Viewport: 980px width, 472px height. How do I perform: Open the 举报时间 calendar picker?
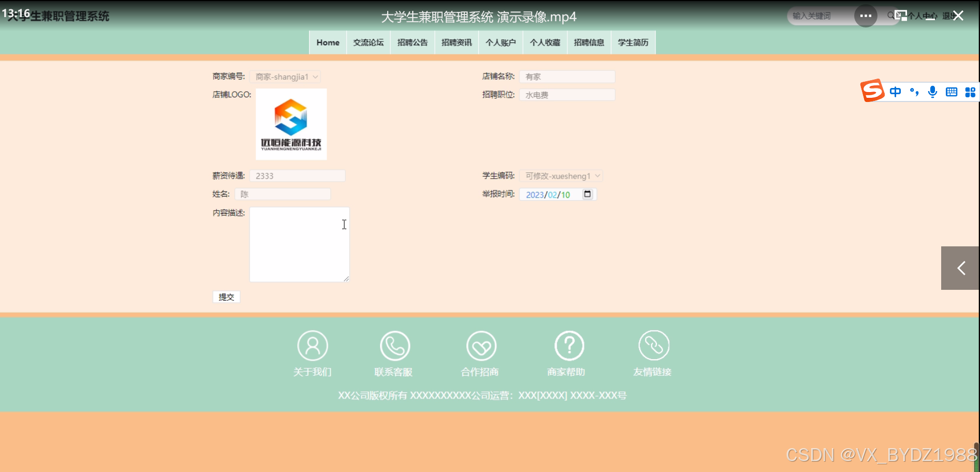tap(588, 194)
